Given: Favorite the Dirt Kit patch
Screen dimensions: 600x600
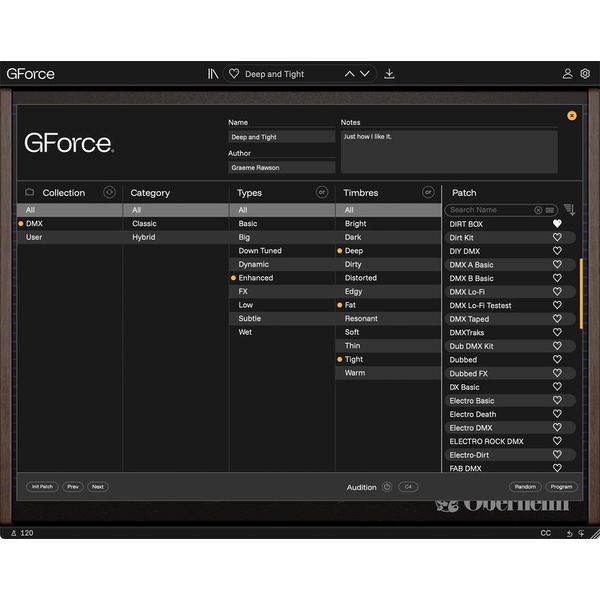Looking at the screenshot, I should [557, 237].
